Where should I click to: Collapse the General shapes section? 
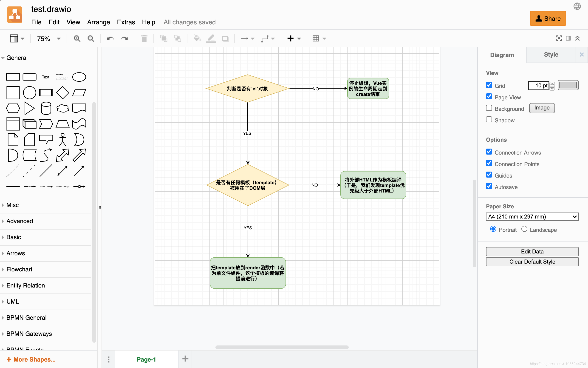point(45,58)
